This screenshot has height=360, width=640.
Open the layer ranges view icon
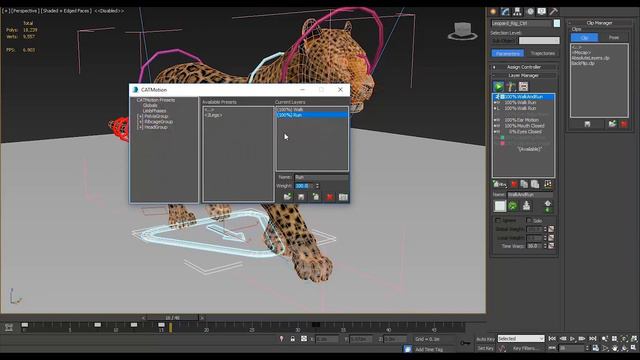point(523,87)
